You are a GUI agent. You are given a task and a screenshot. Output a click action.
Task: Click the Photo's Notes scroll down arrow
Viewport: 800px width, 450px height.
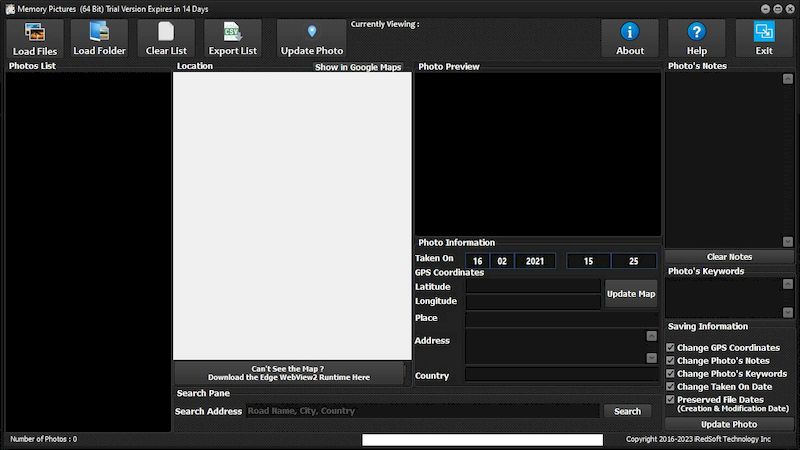pyautogui.click(x=788, y=241)
